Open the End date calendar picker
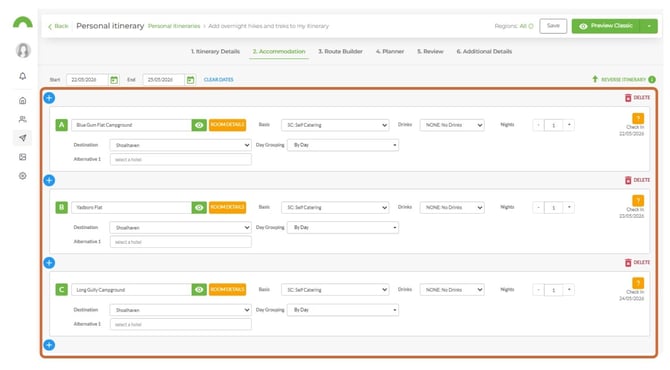Viewport: 670px width, 370px height. point(191,80)
